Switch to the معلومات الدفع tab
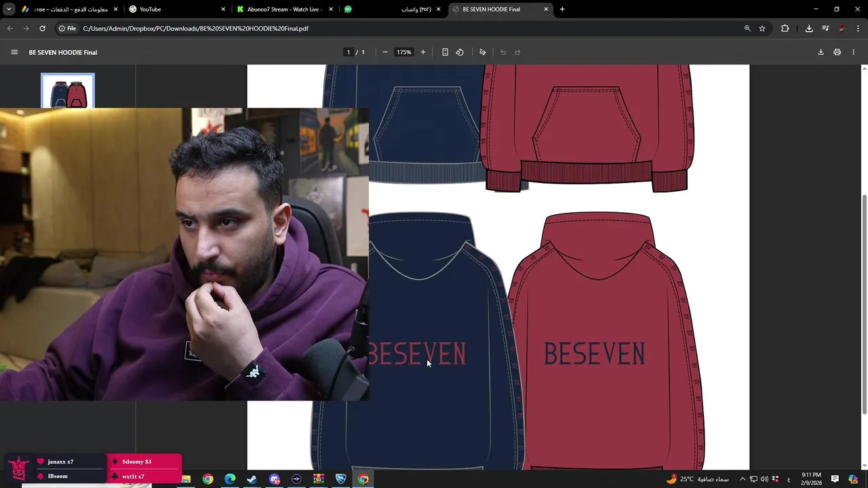 [x=69, y=9]
